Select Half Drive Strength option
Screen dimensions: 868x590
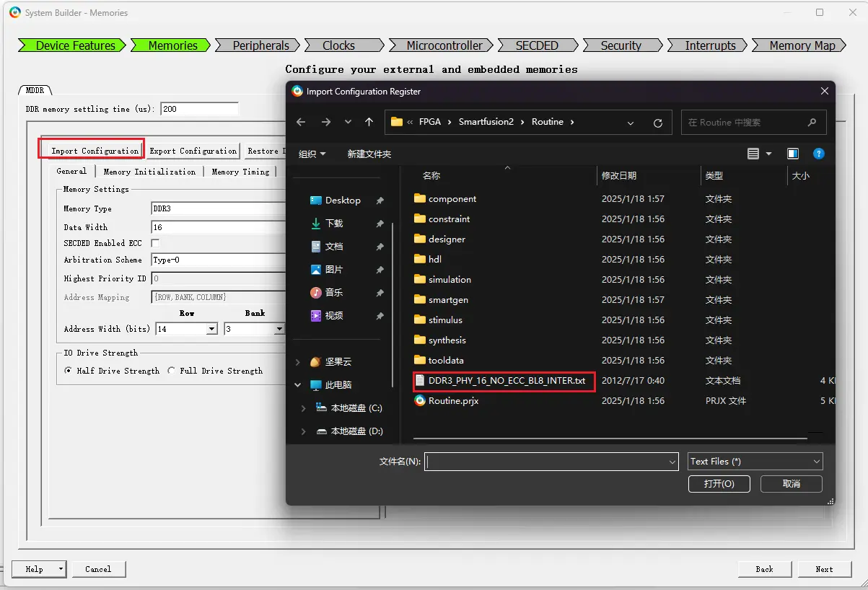pyautogui.click(x=69, y=371)
